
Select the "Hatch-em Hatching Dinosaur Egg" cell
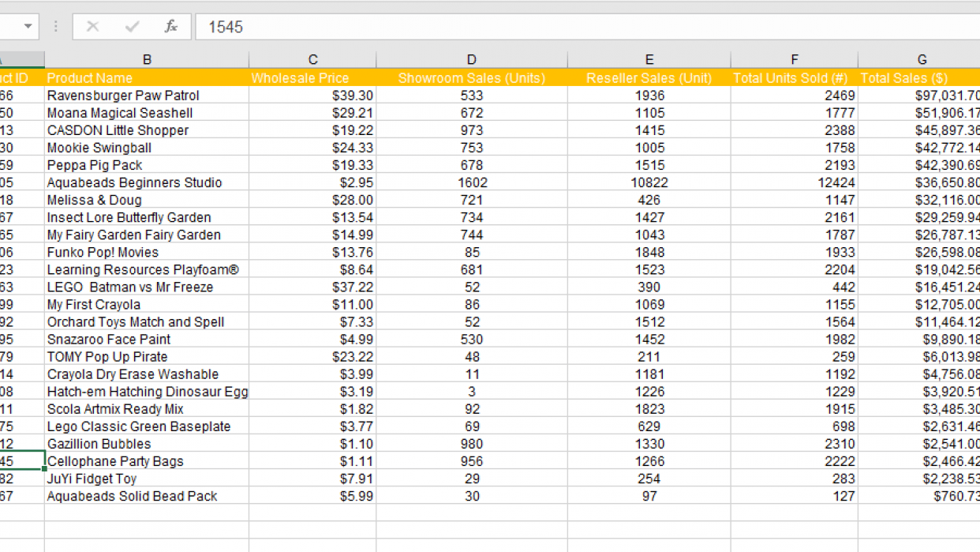click(x=147, y=391)
